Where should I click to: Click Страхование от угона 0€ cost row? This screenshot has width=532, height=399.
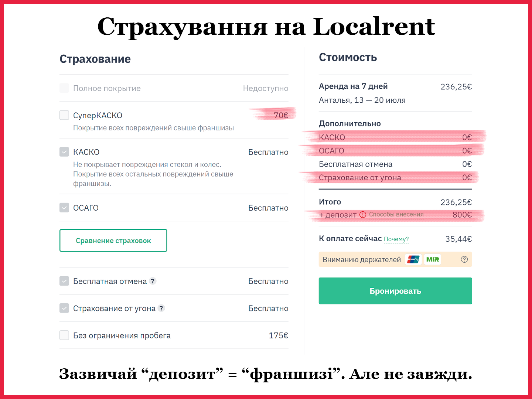(395, 177)
